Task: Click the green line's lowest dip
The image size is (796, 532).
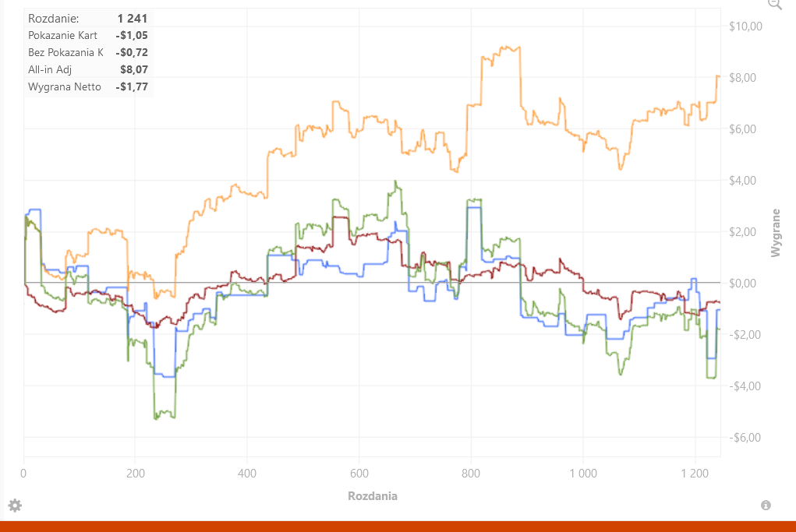Action: pyautogui.click(x=156, y=418)
